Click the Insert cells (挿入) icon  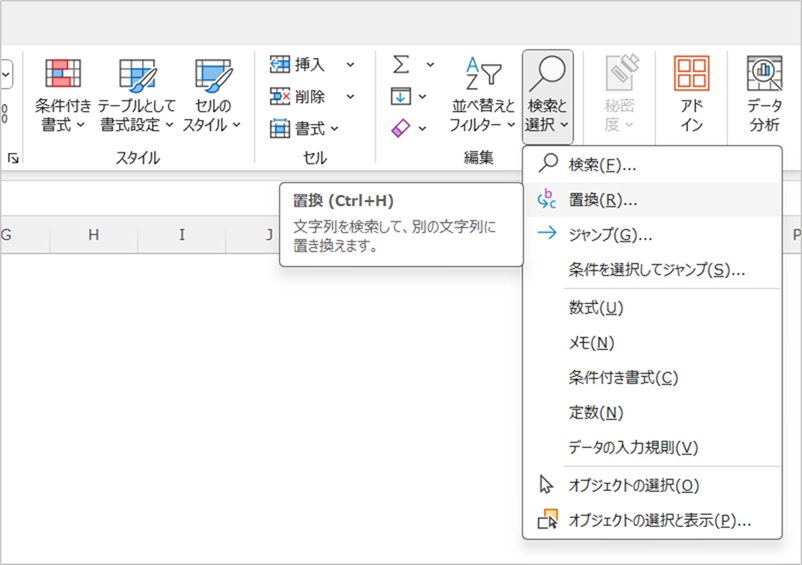tap(280, 64)
